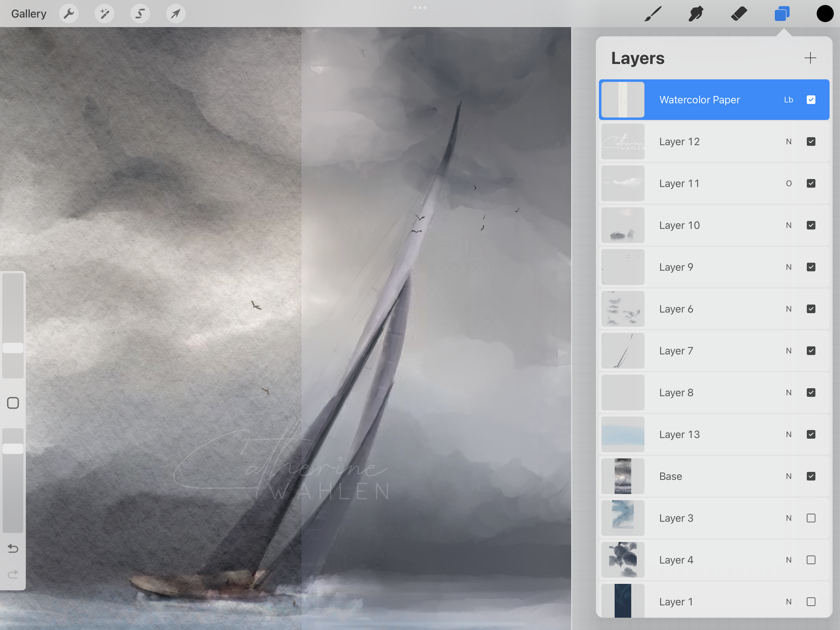Enable Layer 4 visibility checkbox

point(811,560)
